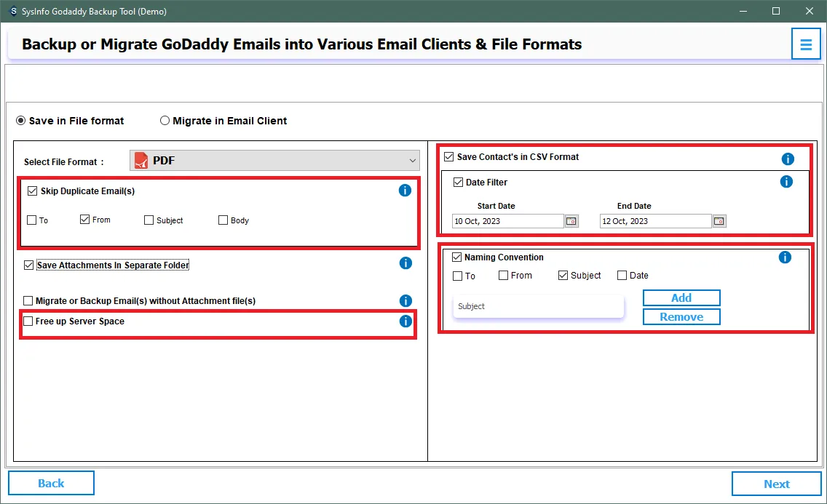The width and height of the screenshot is (827, 504).
Task: Click info icon for Free up Server Space
Action: tap(405, 321)
